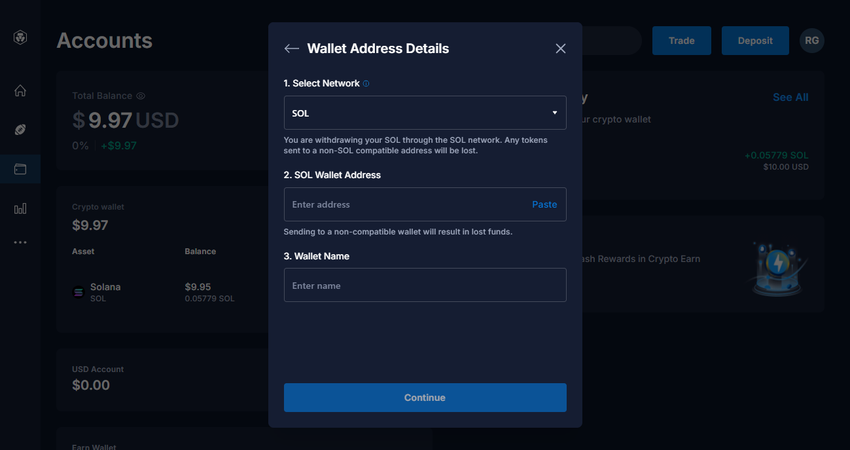Click the Trade button in the header

pyautogui.click(x=681, y=41)
